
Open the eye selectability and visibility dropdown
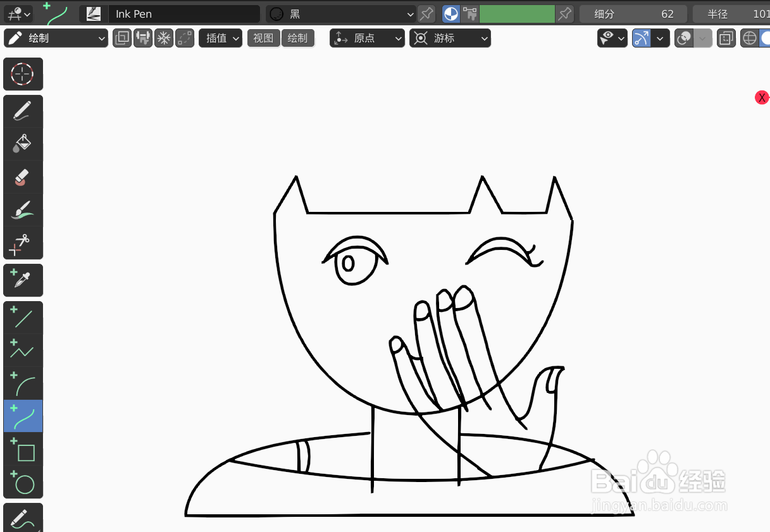[612, 38]
